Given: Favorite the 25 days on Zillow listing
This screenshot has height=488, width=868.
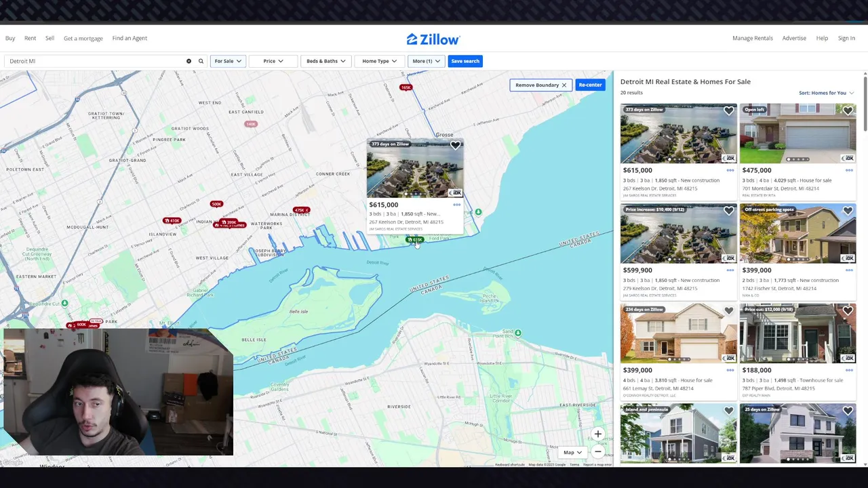Looking at the screenshot, I should 848,411.
